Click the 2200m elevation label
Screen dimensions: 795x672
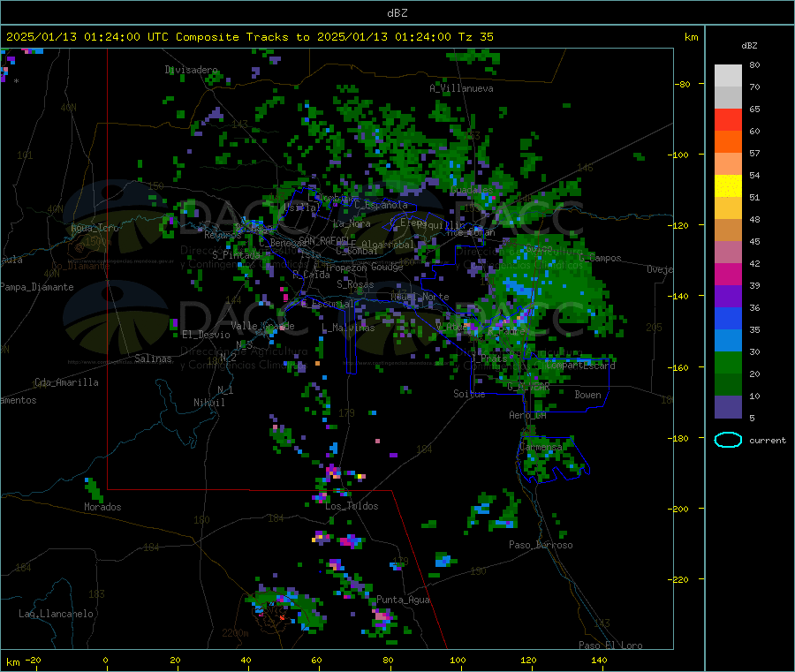click(235, 633)
